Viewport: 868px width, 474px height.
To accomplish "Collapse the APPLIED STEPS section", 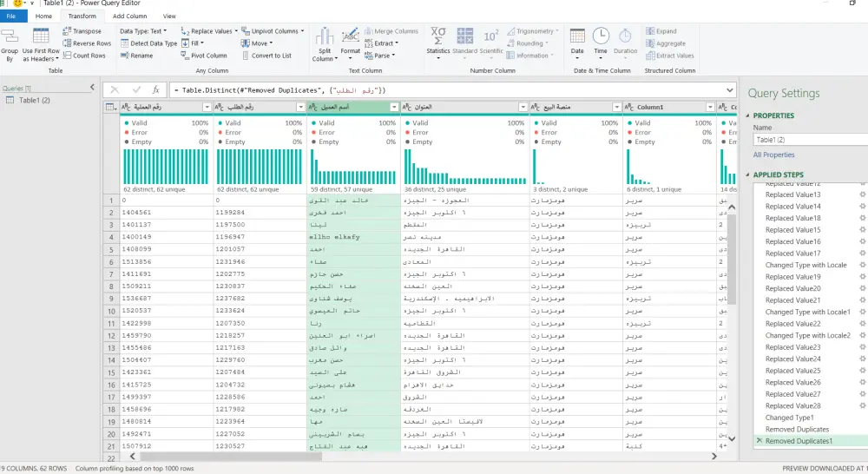I will 748,174.
